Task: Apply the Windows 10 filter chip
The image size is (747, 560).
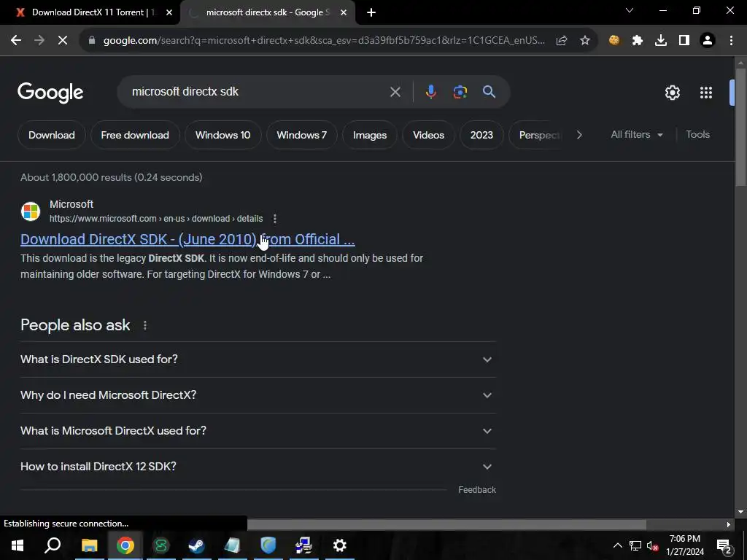Action: click(x=223, y=135)
